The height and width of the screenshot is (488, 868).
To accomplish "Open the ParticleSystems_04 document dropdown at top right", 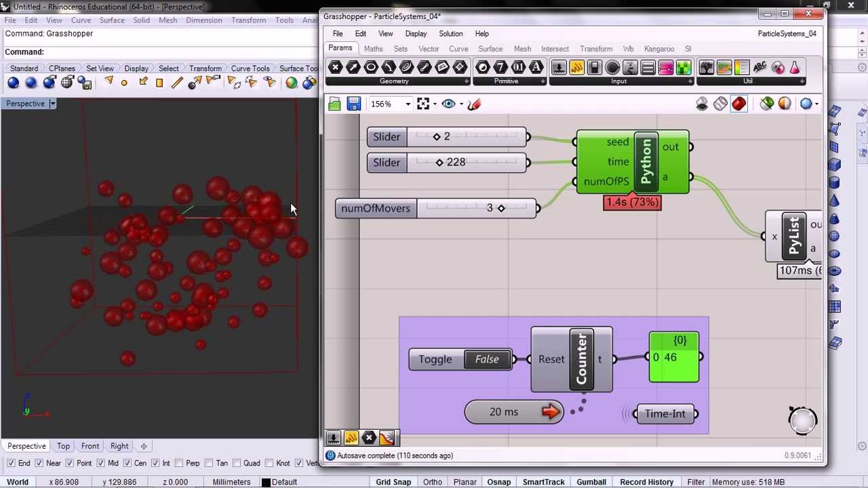I will 787,34.
